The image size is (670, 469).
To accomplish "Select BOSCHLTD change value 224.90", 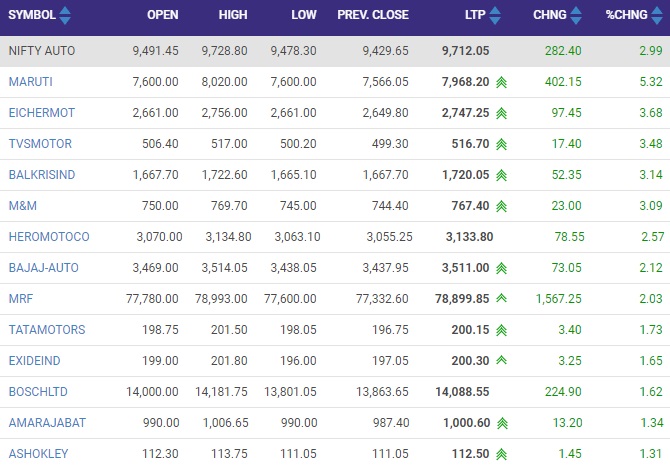I will [x=563, y=392].
